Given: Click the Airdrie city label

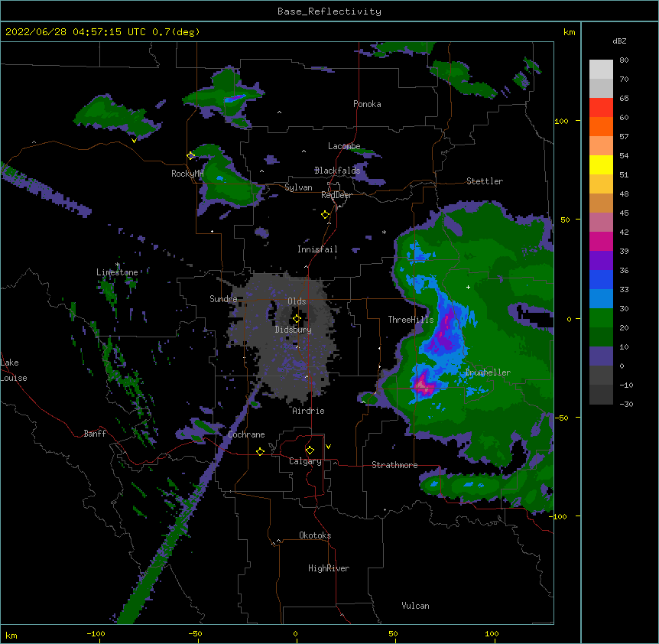Looking at the screenshot, I should (308, 411).
